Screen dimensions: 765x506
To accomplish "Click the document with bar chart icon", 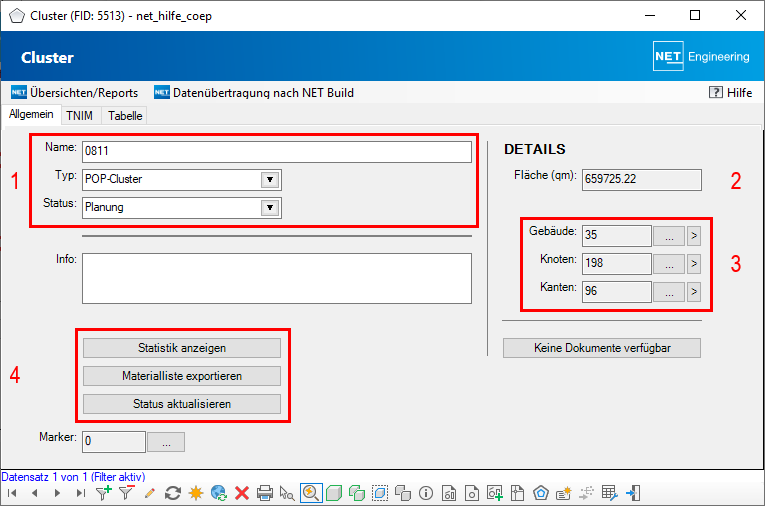I will point(449,493).
